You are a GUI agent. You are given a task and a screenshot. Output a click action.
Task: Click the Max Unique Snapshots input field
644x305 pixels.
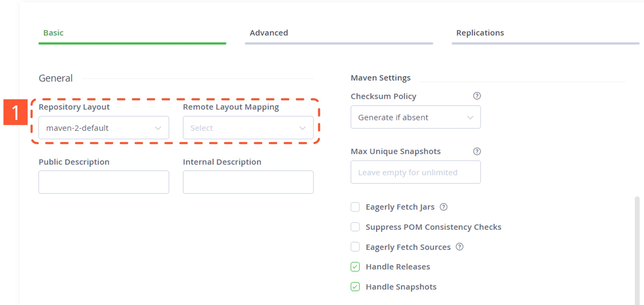[416, 172]
